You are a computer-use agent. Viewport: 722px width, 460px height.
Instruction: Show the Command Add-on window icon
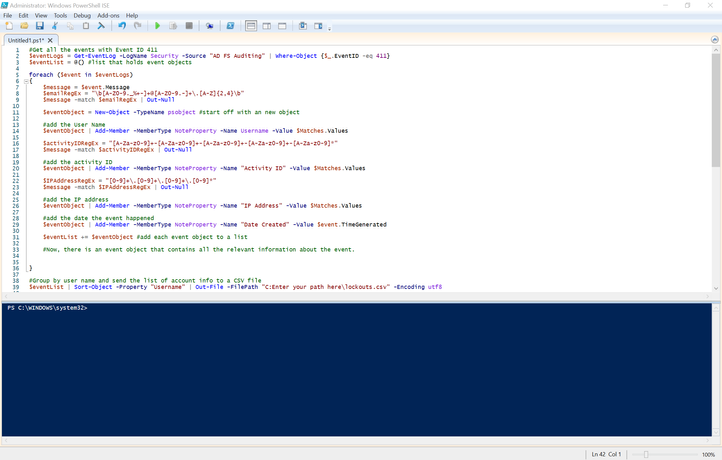(x=303, y=26)
